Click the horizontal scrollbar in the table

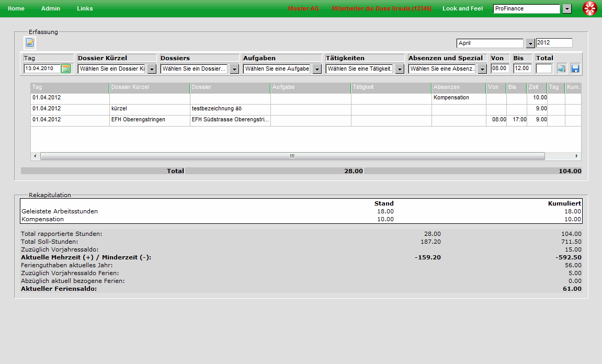click(x=292, y=156)
